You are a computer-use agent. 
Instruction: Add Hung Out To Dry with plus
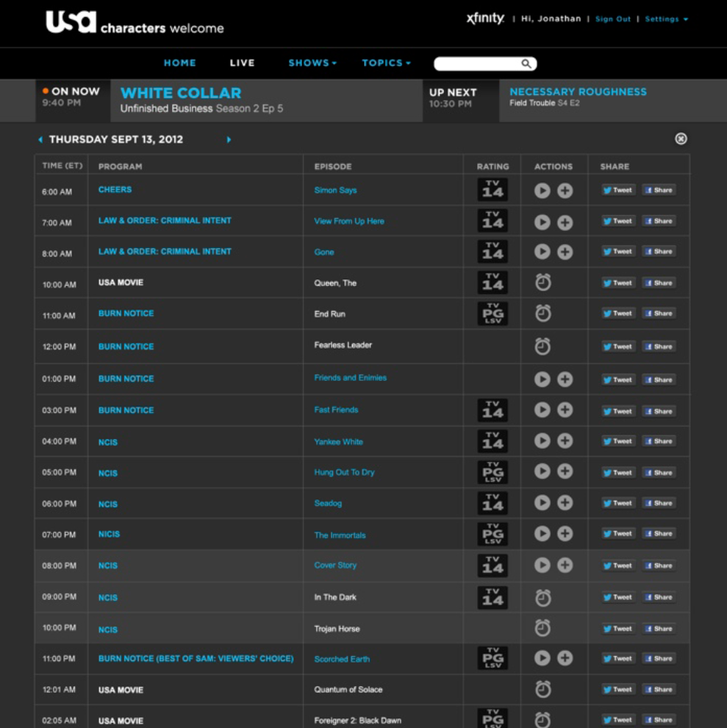pos(565,471)
